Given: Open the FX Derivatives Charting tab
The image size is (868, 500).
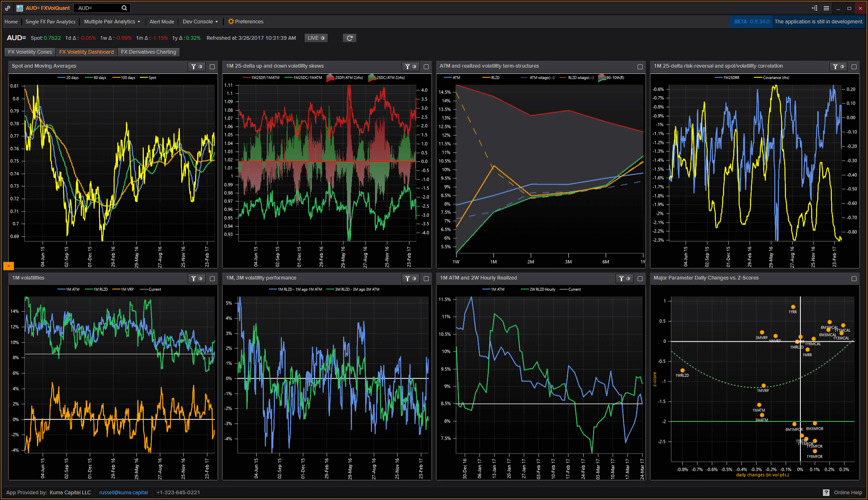Looking at the screenshot, I should point(148,52).
